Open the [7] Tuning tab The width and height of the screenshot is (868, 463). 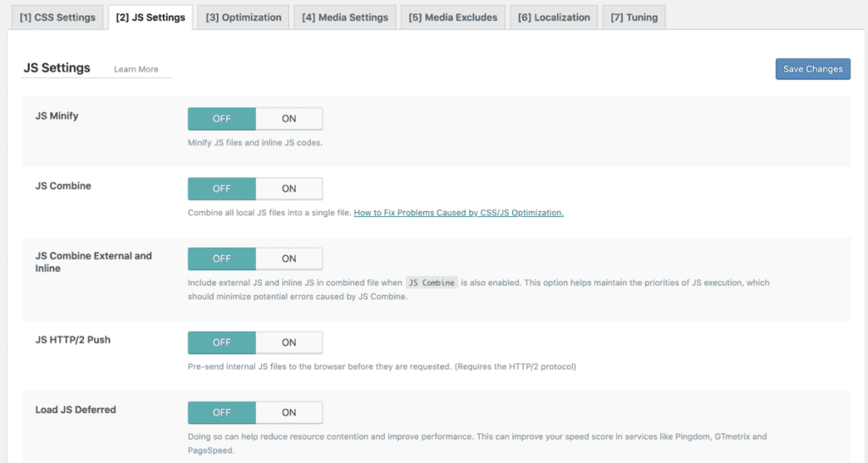634,17
